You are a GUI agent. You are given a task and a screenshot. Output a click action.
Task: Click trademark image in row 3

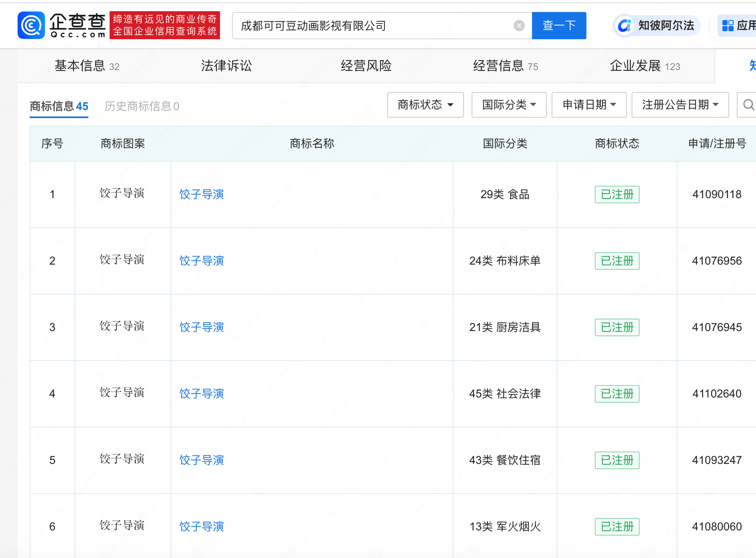click(x=122, y=326)
